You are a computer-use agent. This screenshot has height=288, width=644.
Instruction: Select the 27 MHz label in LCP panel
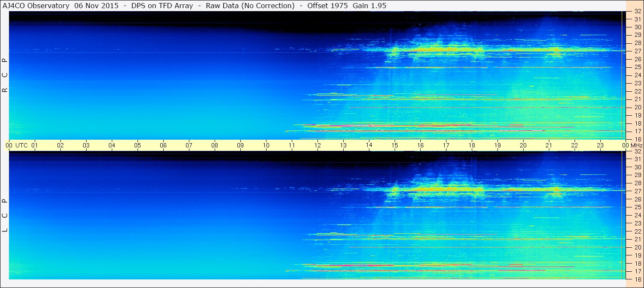638,191
